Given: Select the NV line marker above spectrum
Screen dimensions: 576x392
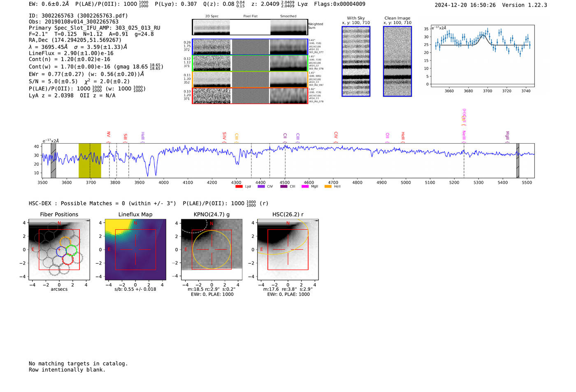Looking at the screenshot, I should [109, 137].
